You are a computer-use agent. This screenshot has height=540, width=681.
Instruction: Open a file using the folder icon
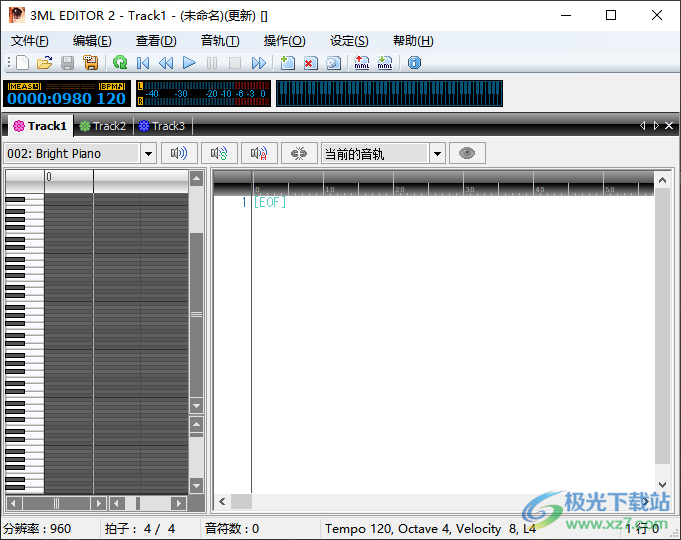click(44, 63)
